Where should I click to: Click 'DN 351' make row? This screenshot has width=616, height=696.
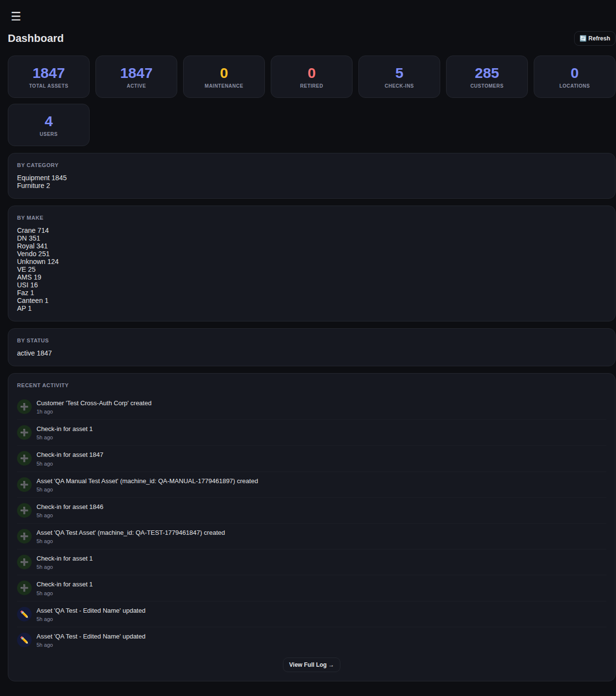tap(29, 238)
